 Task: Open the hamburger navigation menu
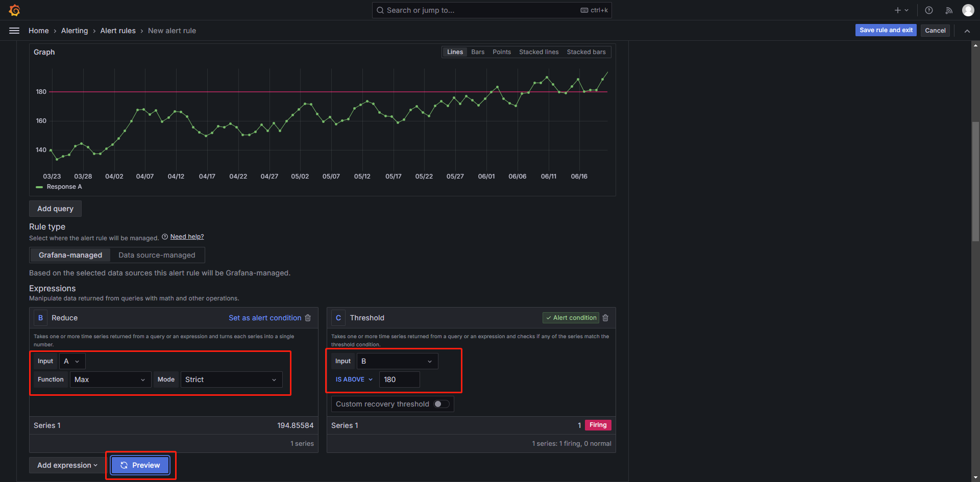pyautogui.click(x=14, y=31)
